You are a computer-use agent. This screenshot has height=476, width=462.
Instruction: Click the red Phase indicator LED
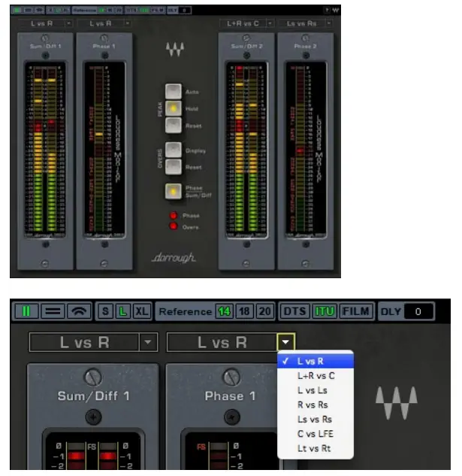pyautogui.click(x=174, y=216)
